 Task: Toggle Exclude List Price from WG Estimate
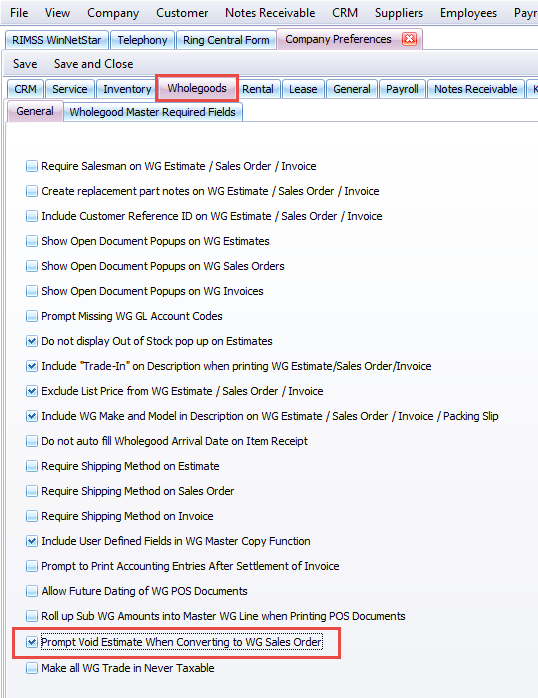pyautogui.click(x=32, y=391)
